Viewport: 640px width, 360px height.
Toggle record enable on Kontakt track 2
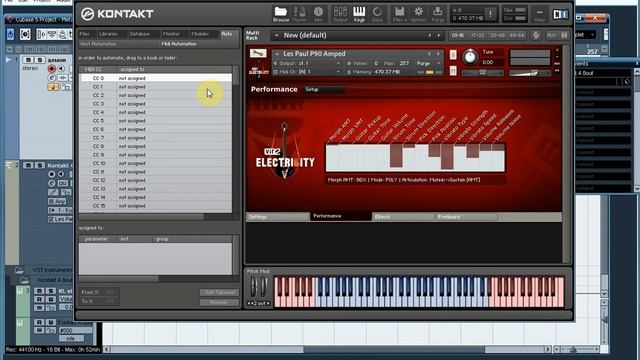[x=51, y=174]
